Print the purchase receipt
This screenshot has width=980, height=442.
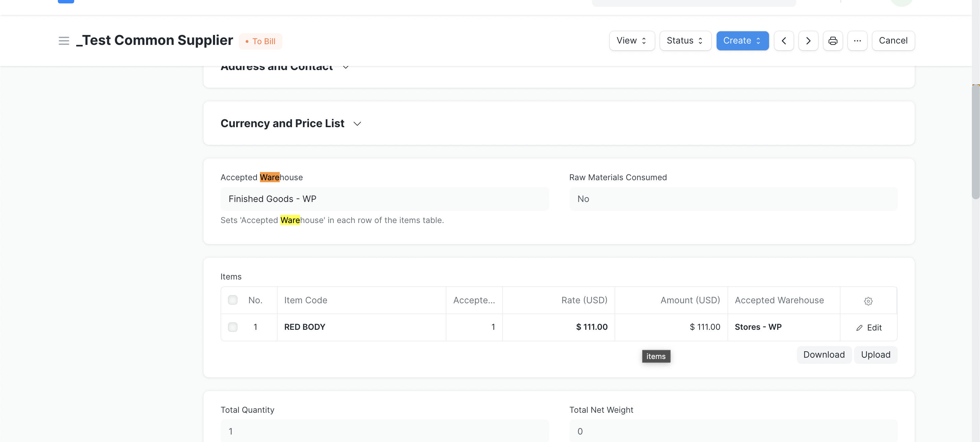pyautogui.click(x=833, y=41)
